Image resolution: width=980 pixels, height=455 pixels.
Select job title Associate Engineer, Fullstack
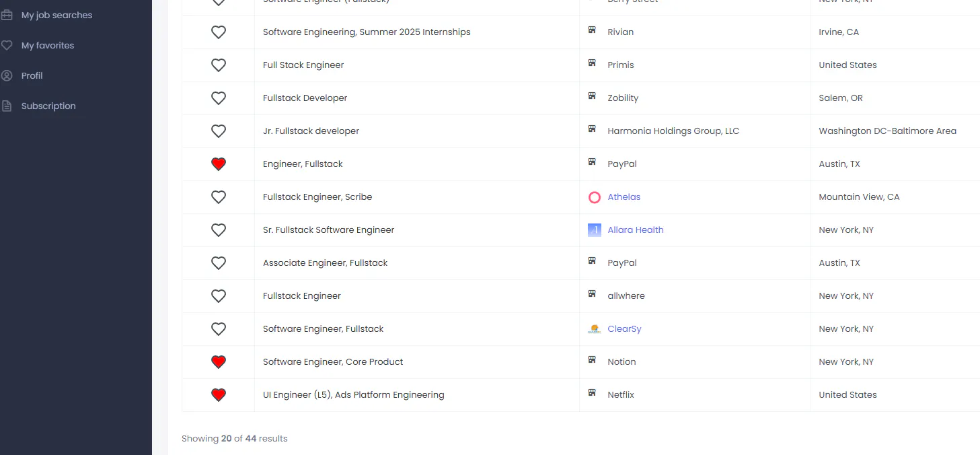(x=326, y=262)
